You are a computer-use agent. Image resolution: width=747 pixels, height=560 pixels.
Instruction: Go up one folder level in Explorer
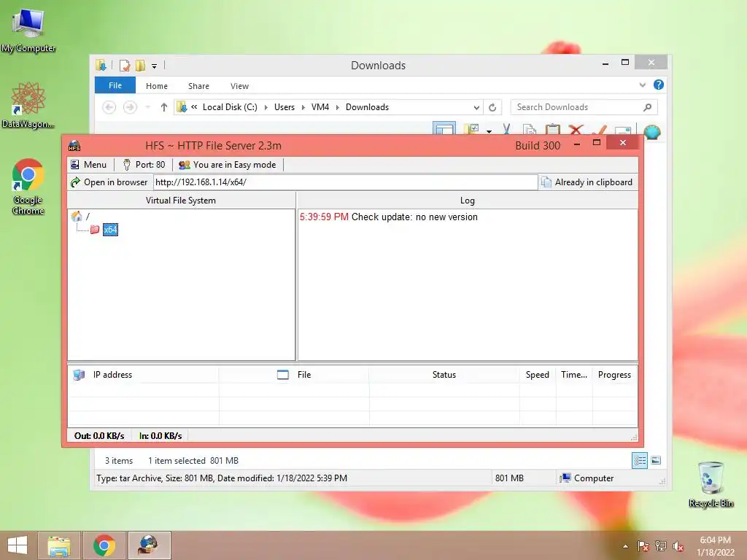pos(164,107)
